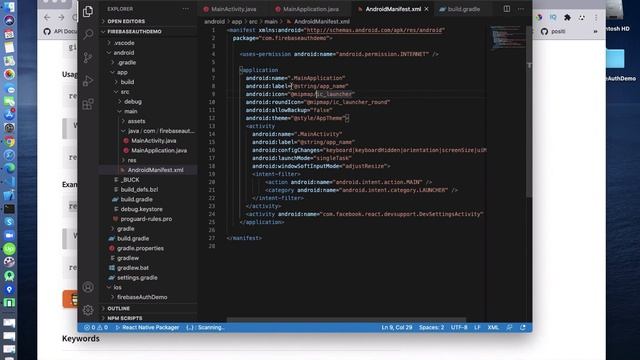640x360 pixels.
Task: Click browser forward arrow in Chrome window
Action: pos(61,18)
